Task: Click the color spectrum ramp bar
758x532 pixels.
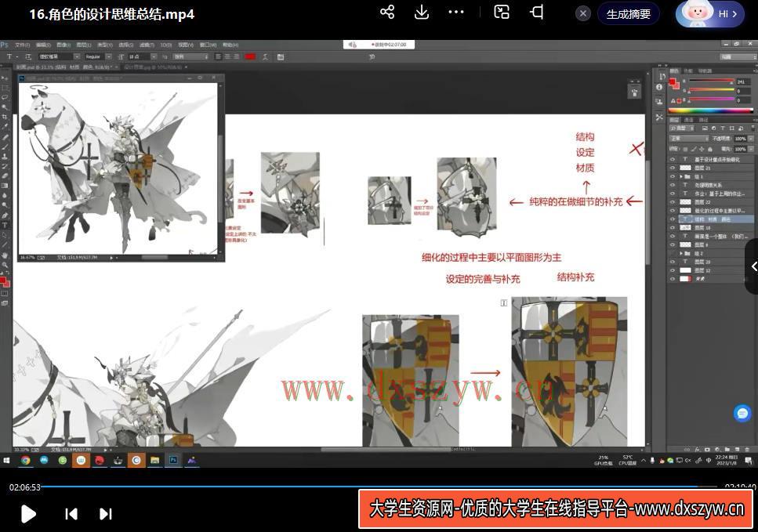Action: pyautogui.click(x=711, y=110)
